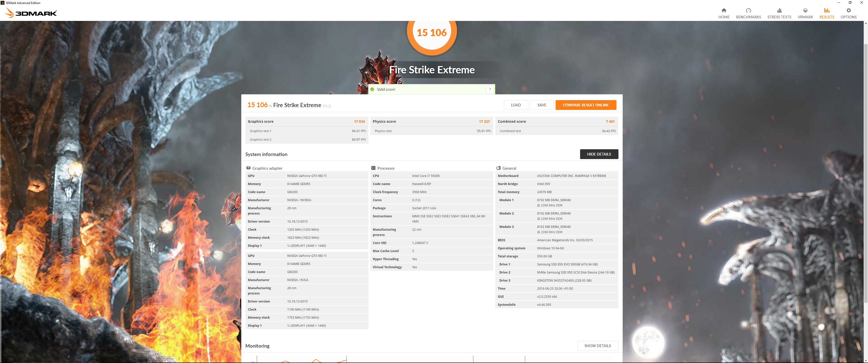Click the System information heading
Image resolution: width=868 pixels, height=363 pixels.
click(266, 154)
